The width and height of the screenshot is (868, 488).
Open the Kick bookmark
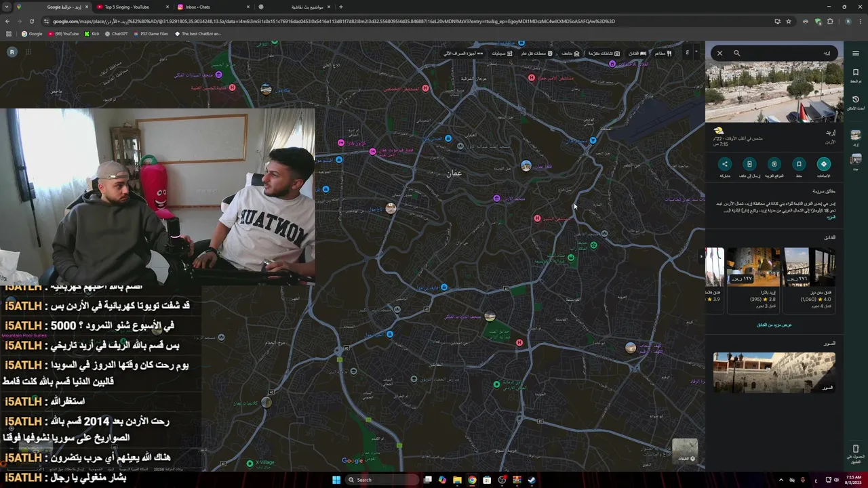92,33
